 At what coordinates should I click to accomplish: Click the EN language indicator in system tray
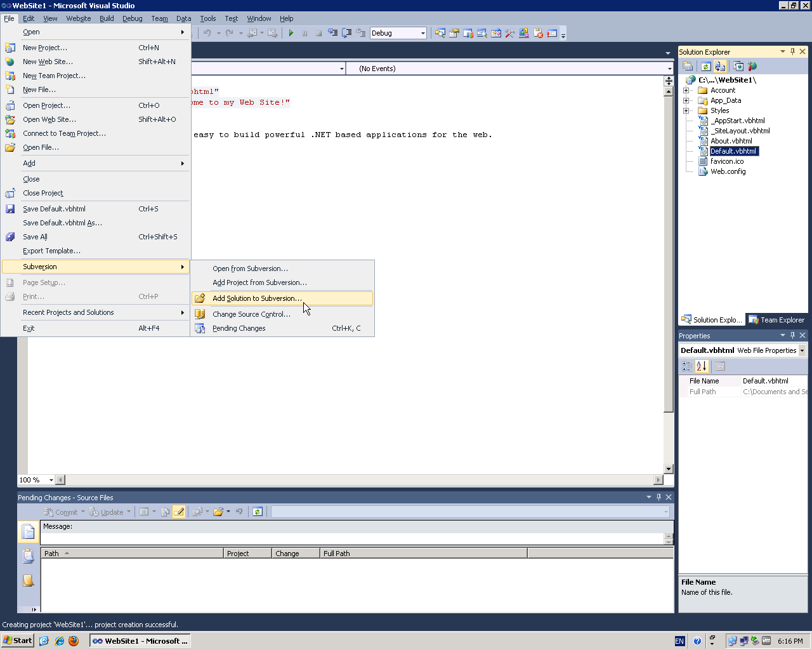click(679, 641)
